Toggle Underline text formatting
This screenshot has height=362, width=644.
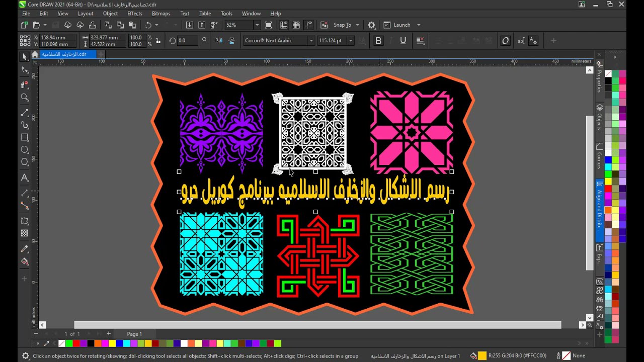(x=403, y=41)
